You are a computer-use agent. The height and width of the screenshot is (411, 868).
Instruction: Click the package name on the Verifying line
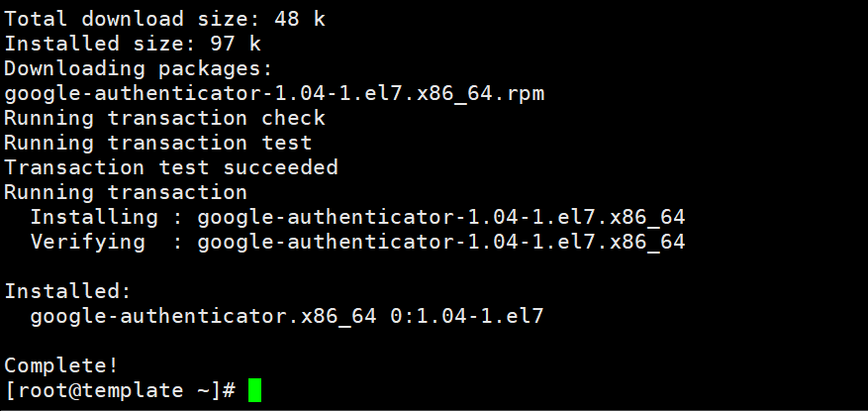(441, 242)
